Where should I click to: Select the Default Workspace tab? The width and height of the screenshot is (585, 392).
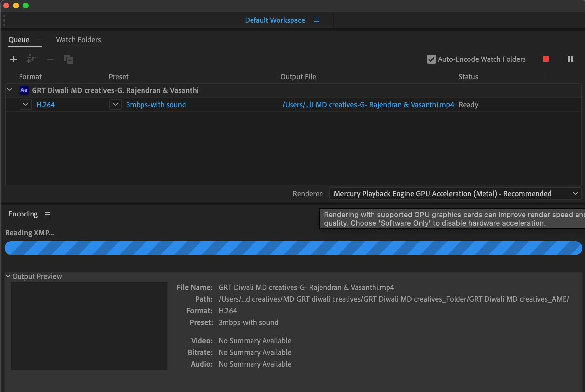[275, 20]
